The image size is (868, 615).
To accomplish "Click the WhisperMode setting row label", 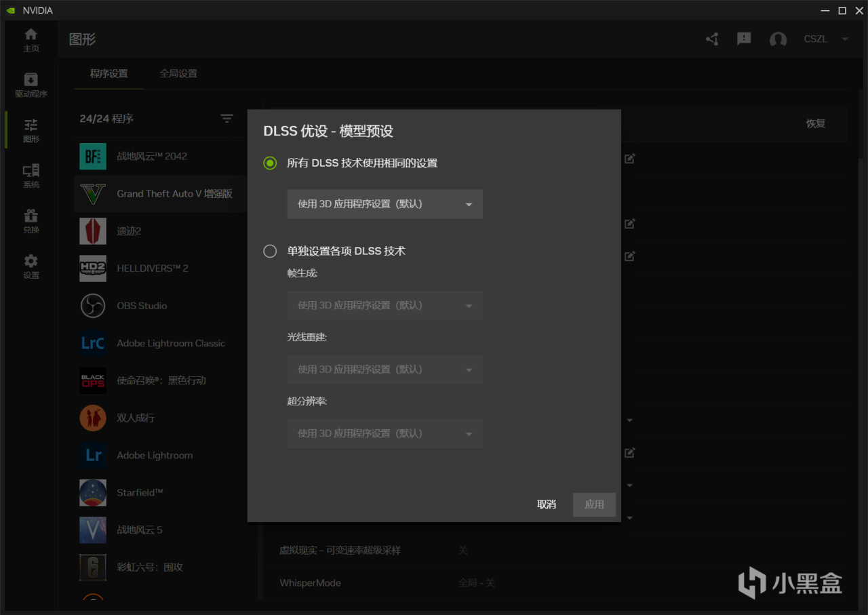I will (311, 582).
